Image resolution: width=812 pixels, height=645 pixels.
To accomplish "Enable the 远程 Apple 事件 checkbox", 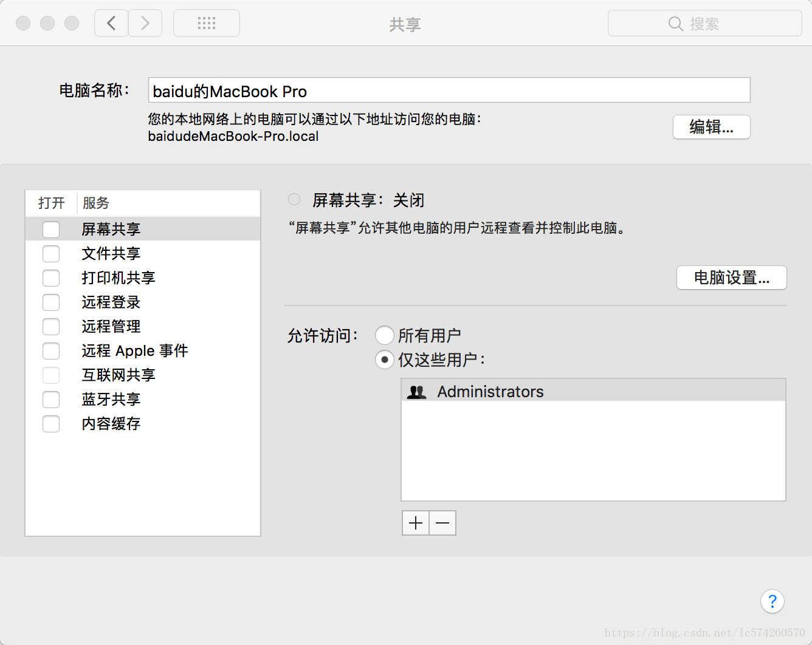I will click(51, 351).
